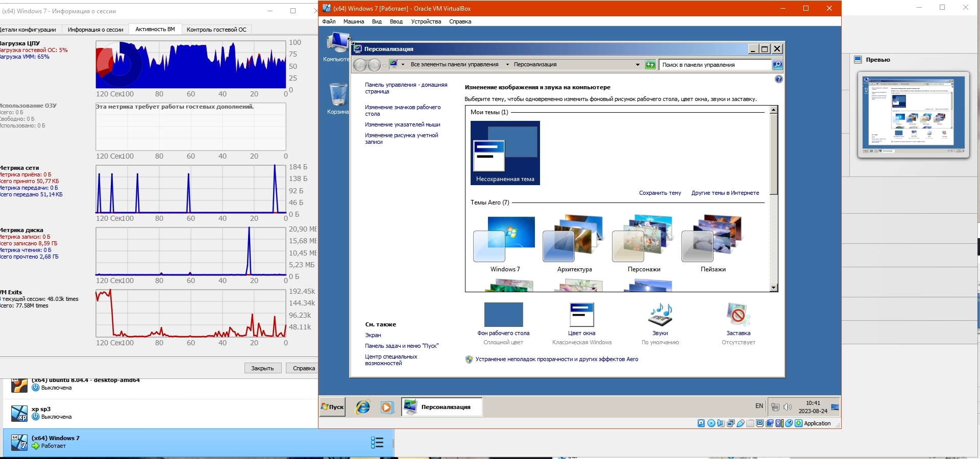Open Фон рабочего стола solid color swatch
This screenshot has width=980, height=459.
(x=503, y=315)
